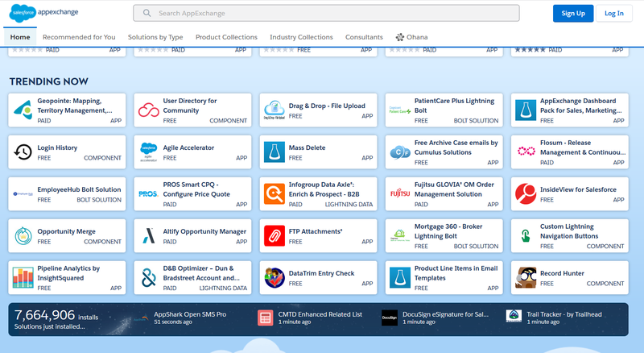Click the Altify Opportunity Manager logo
The image size is (644, 353).
click(148, 236)
